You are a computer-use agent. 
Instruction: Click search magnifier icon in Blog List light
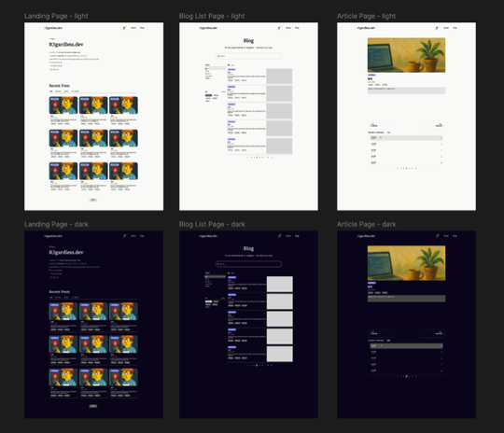[x=218, y=56]
